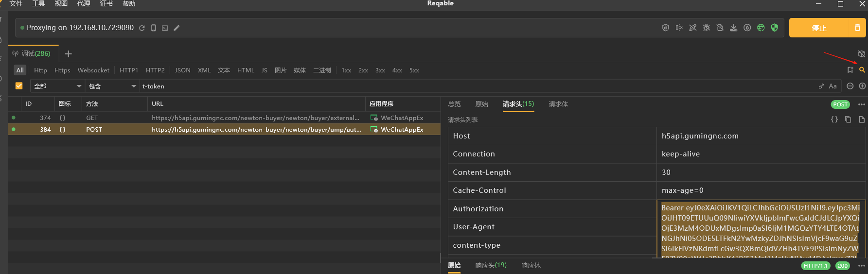Viewport: 868px width, 274px height.
Task: Open the three-dots menu next to POST badge
Action: [x=861, y=104]
